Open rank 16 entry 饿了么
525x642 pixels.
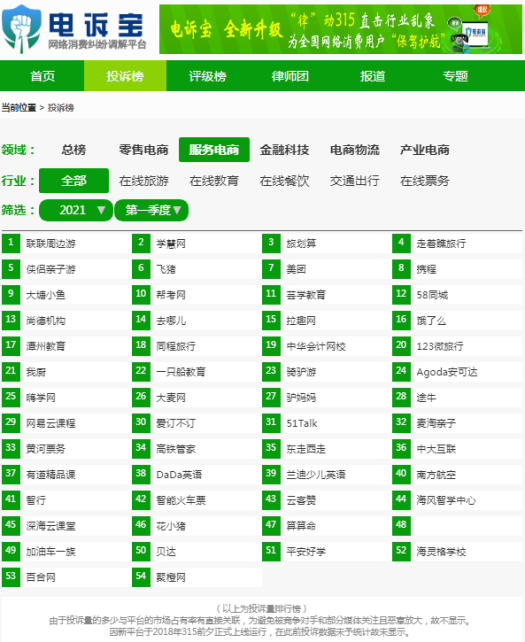pos(431,321)
